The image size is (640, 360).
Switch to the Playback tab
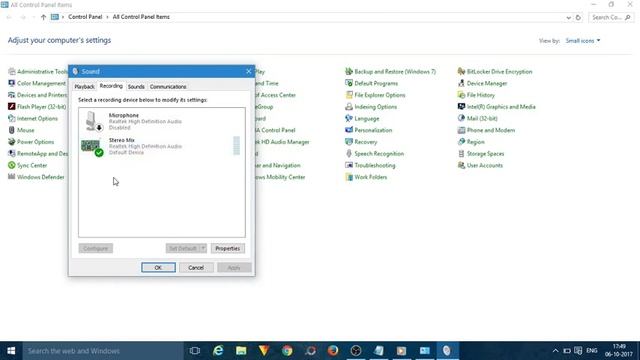click(x=84, y=87)
